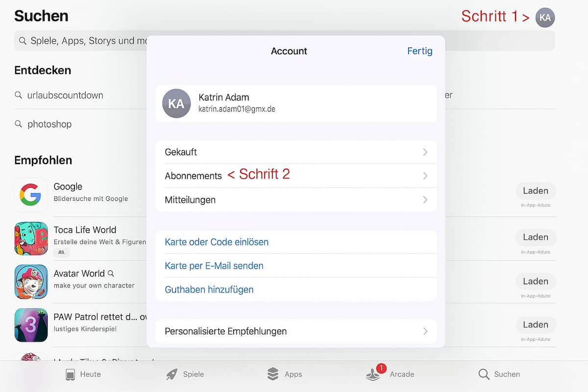This screenshot has width=588, height=392.
Task: Tap the KA profile avatar inside the Account panel
Action: pos(176,103)
